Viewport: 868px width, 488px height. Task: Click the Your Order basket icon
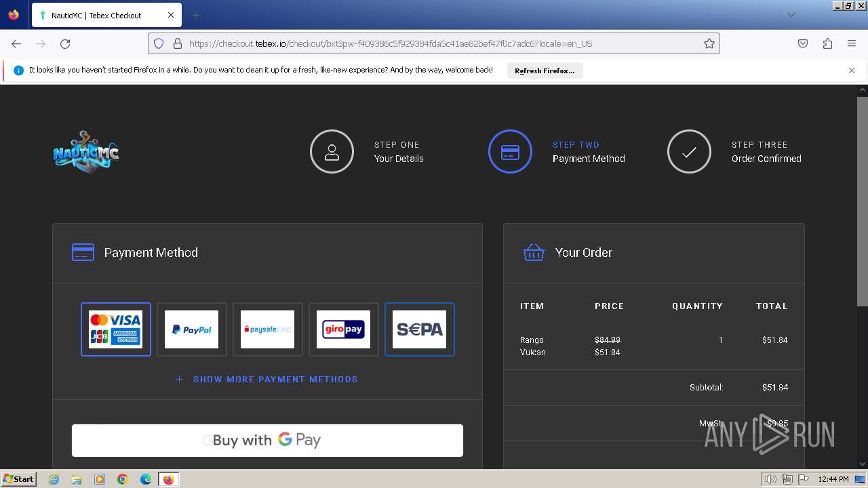534,252
